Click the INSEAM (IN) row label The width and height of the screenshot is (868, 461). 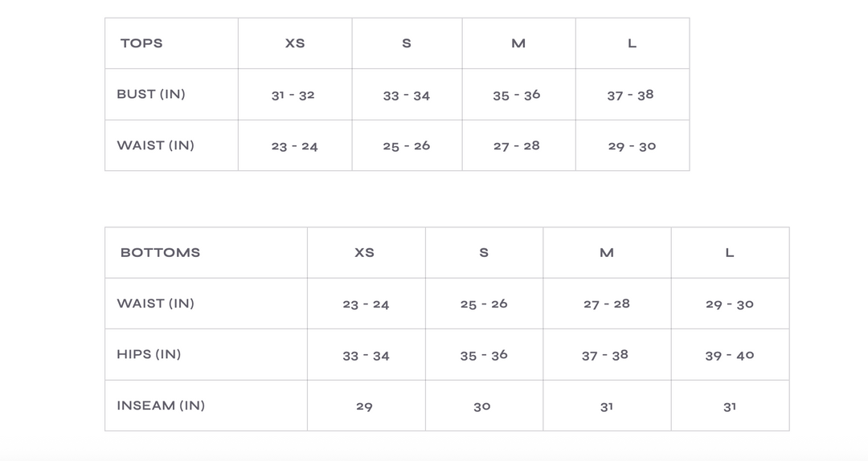[161, 406]
